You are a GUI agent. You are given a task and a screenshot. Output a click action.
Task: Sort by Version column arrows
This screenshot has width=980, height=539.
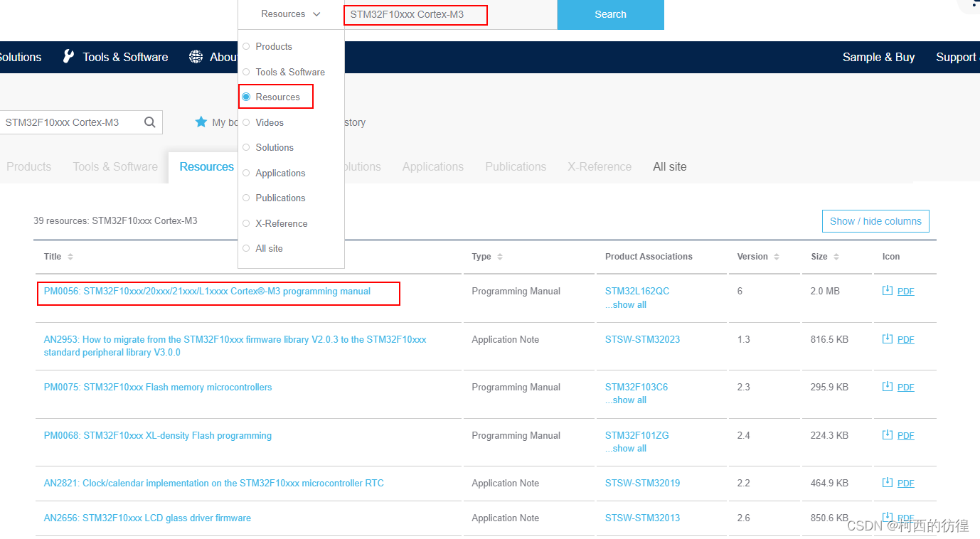pyautogui.click(x=777, y=257)
